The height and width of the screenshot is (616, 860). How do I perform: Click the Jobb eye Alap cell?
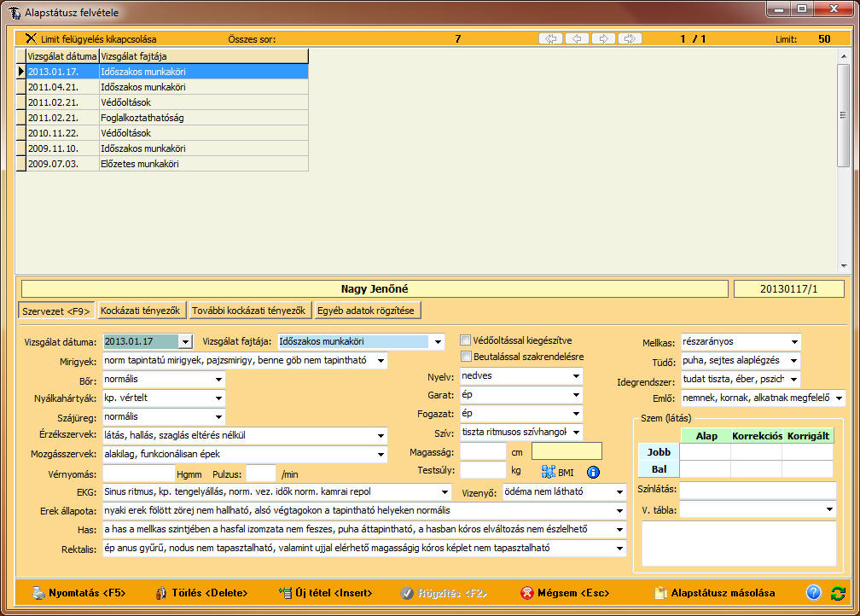pyautogui.click(x=706, y=452)
